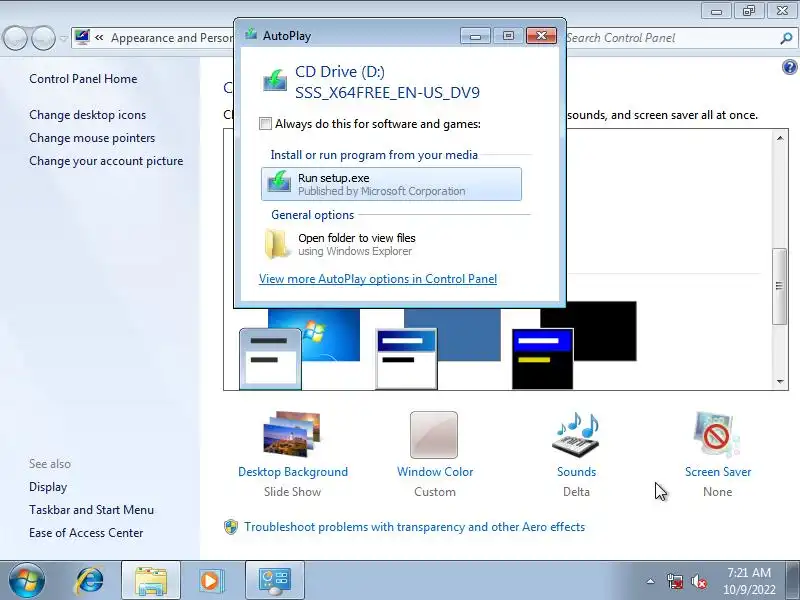Screen dimensions: 800x600
Task: Open the clock showing 7:21 AM
Action: [749, 581]
